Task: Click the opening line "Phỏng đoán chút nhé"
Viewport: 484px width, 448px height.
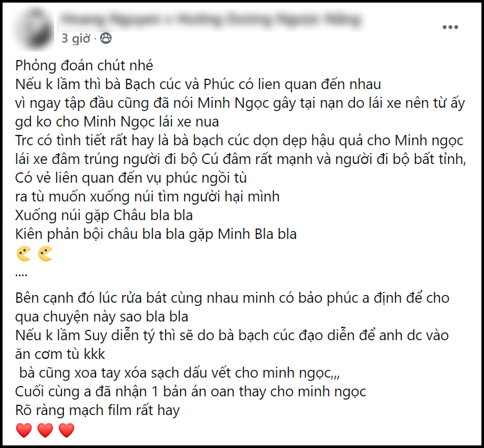Action: point(85,66)
